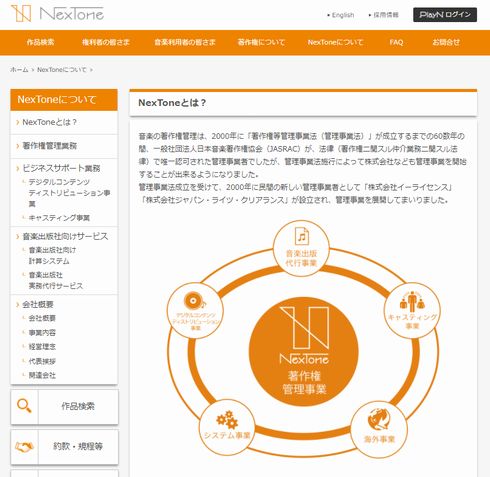Image resolution: width=490 pixels, height=477 pixels.
Task: Click the central 著作権管理事業 circle
Action: [x=304, y=351]
